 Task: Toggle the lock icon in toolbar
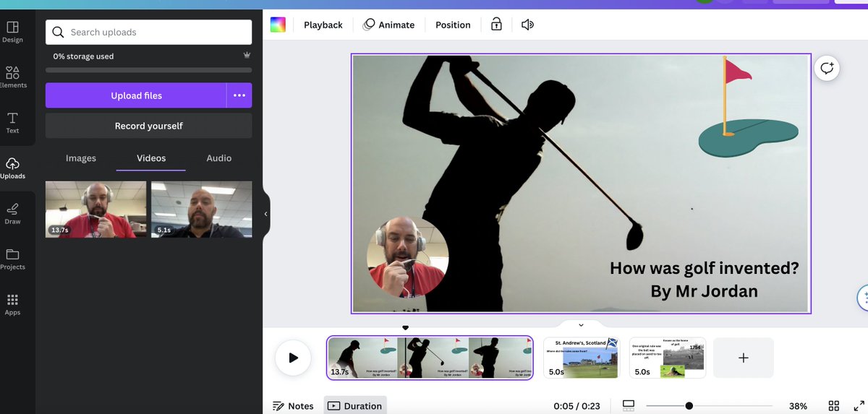pyautogui.click(x=496, y=25)
